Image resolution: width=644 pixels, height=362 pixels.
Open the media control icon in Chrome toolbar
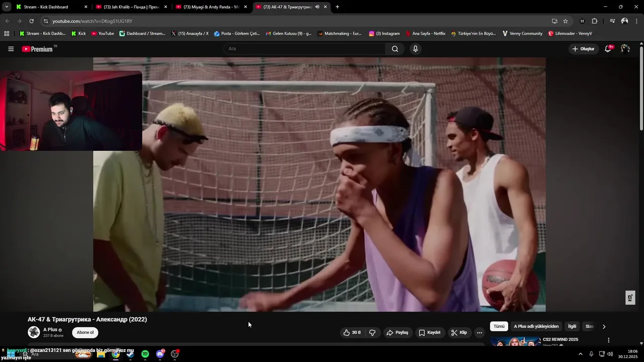coord(612,21)
